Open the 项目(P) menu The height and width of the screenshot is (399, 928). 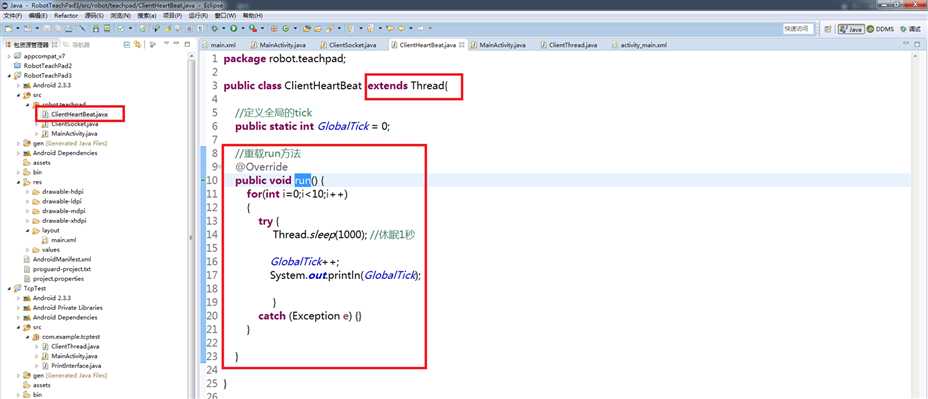pos(172,15)
